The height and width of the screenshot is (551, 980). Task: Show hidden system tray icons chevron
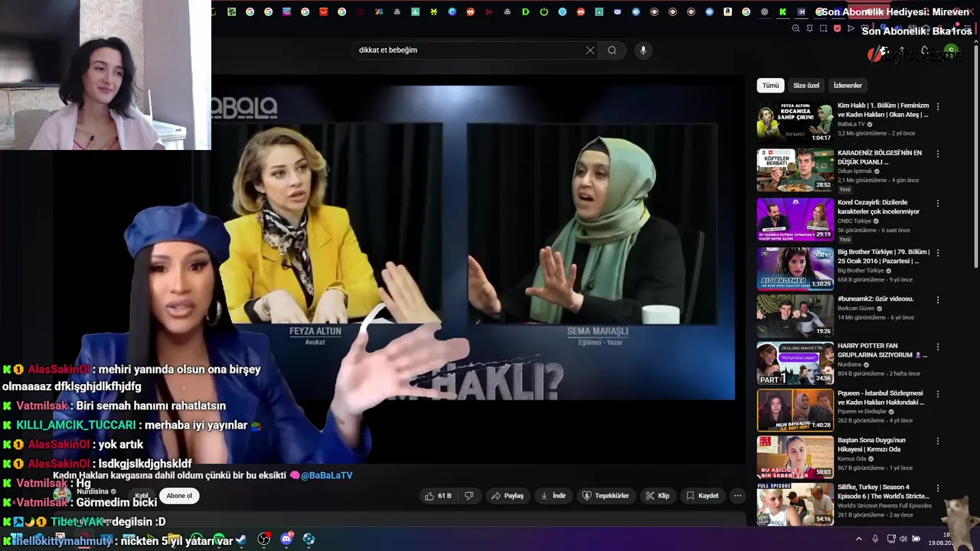(x=858, y=539)
